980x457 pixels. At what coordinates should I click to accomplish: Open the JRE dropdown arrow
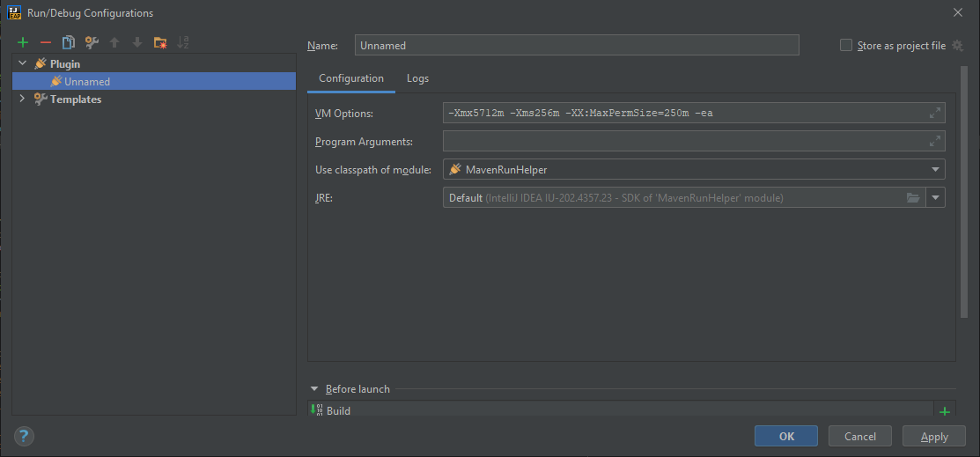pos(936,197)
